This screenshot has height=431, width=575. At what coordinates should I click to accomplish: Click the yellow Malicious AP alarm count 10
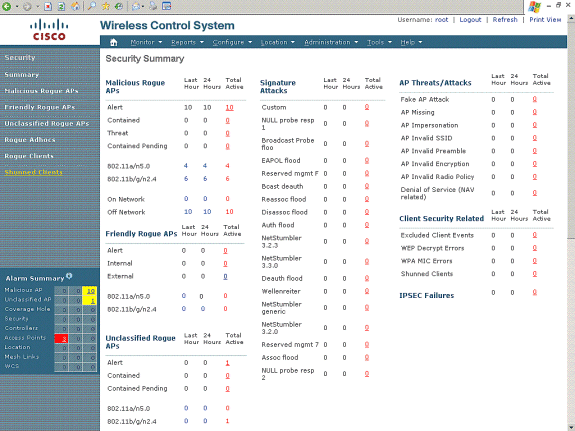click(x=90, y=291)
